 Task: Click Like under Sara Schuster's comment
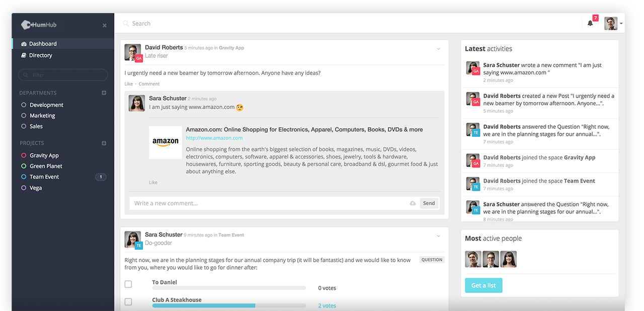[x=153, y=182]
